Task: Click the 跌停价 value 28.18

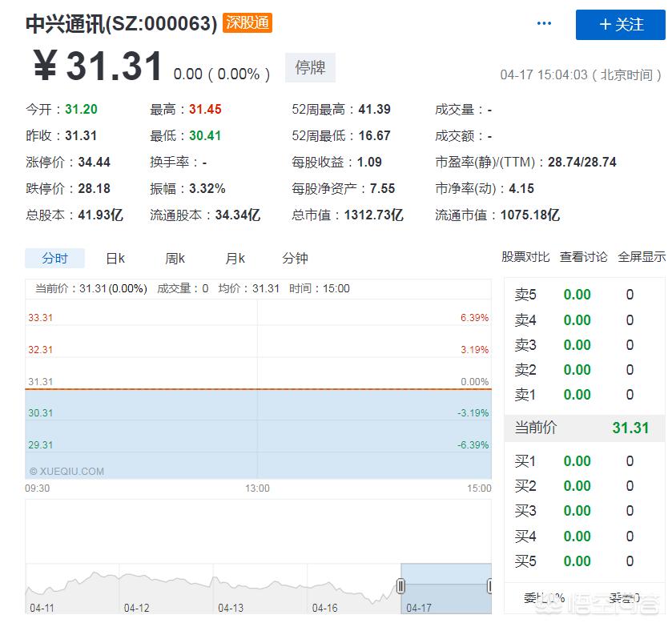Action: point(95,188)
